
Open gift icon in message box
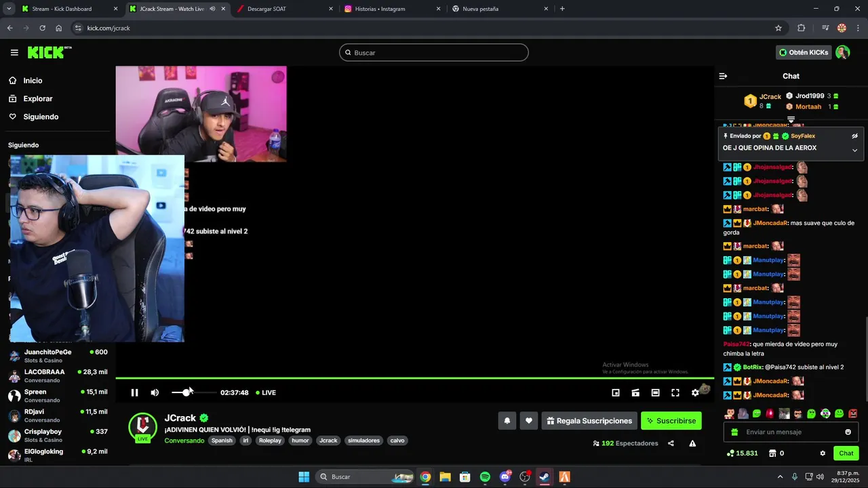click(734, 432)
